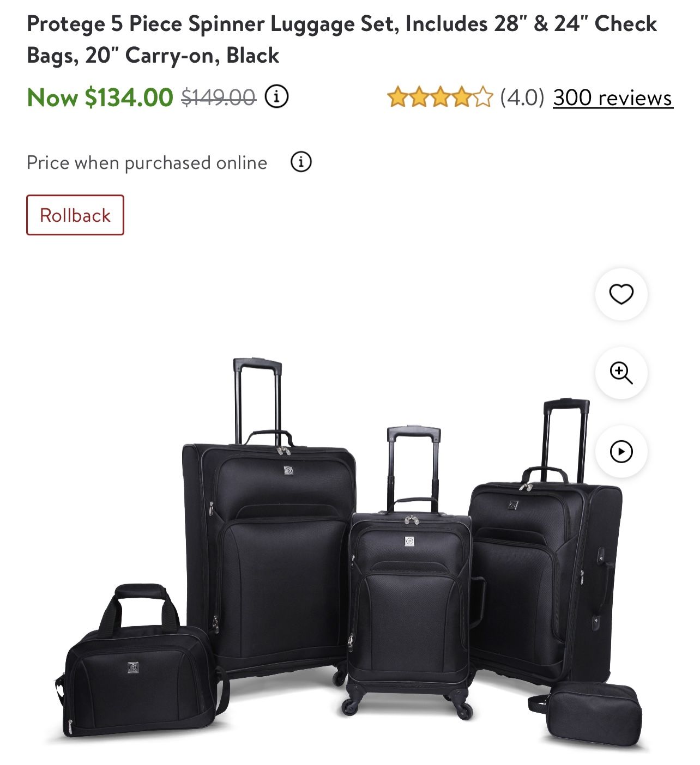Open the magnifier zoom image icon
The width and height of the screenshot is (700, 765).
pos(621,373)
